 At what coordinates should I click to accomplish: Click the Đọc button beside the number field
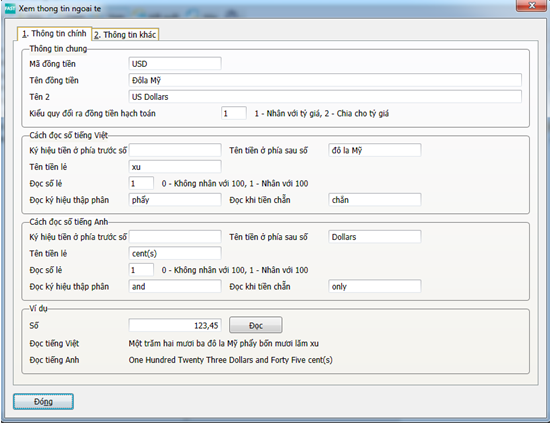[255, 325]
